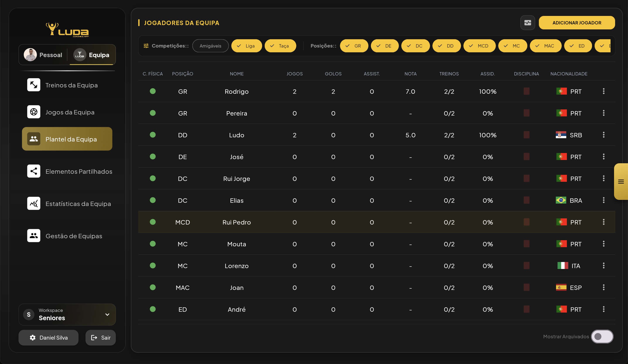Click Sair to log out
628x364 pixels.
point(101,338)
